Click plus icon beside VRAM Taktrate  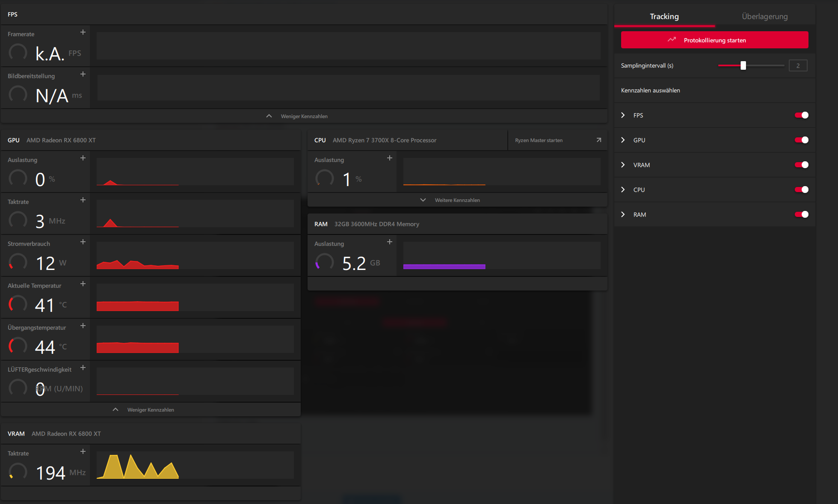click(83, 452)
